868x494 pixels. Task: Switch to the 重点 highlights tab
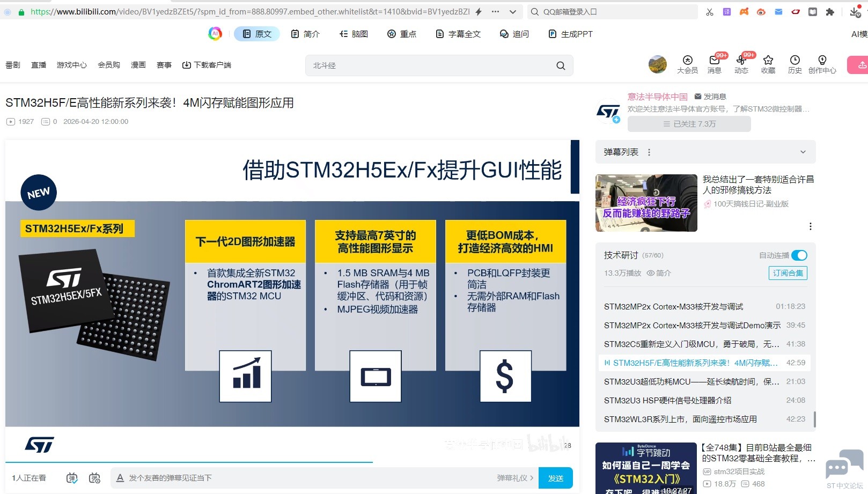pos(402,34)
